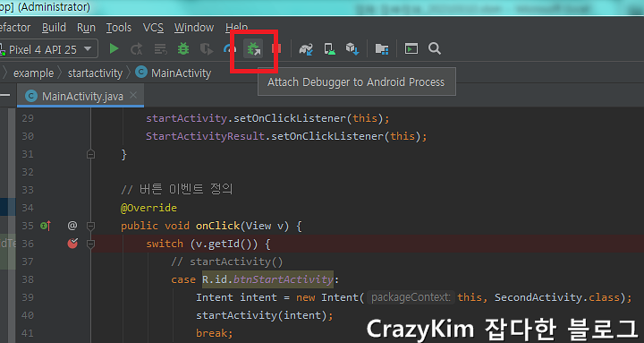Click the @ gutter icon on line 35
This screenshot has height=343, width=644.
click(x=72, y=226)
